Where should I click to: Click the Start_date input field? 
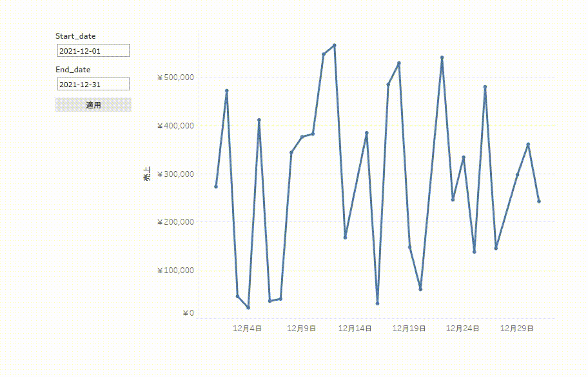coord(93,51)
